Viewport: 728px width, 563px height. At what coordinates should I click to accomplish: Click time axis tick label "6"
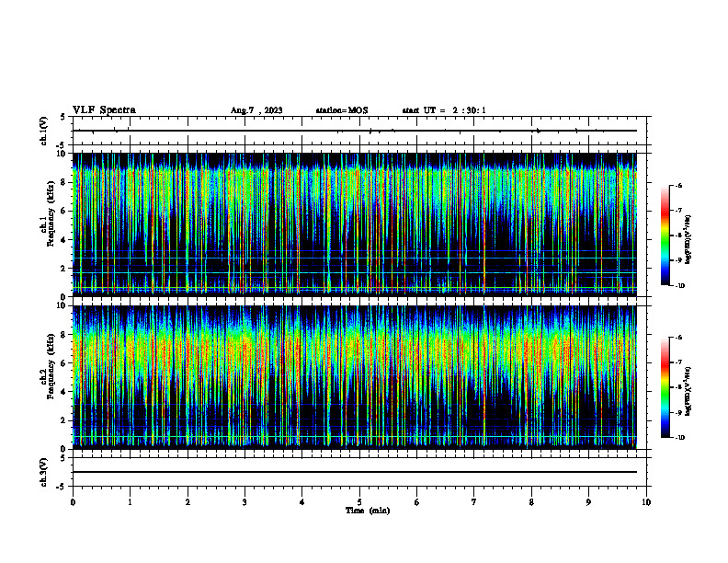417,502
